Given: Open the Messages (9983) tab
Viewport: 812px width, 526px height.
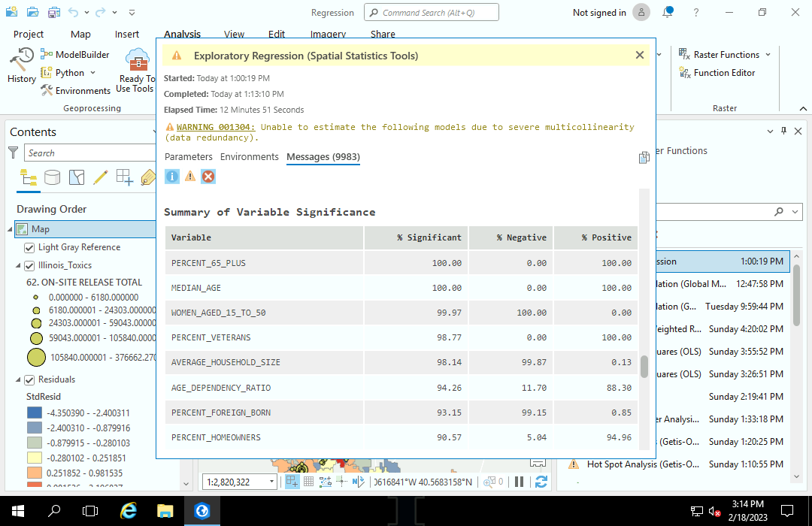Looking at the screenshot, I should click(323, 157).
